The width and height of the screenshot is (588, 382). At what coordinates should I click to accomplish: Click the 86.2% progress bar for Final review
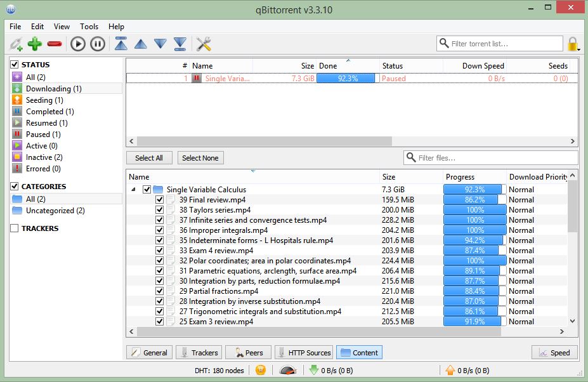(474, 200)
